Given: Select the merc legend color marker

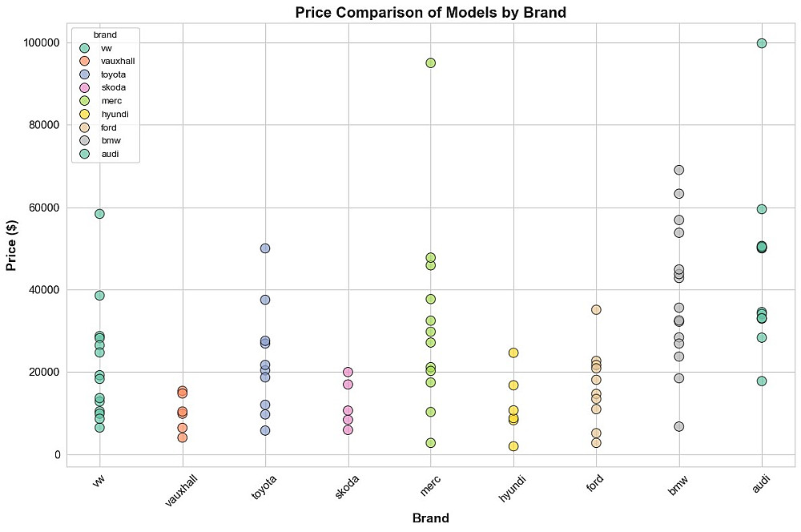Looking at the screenshot, I should point(84,101).
